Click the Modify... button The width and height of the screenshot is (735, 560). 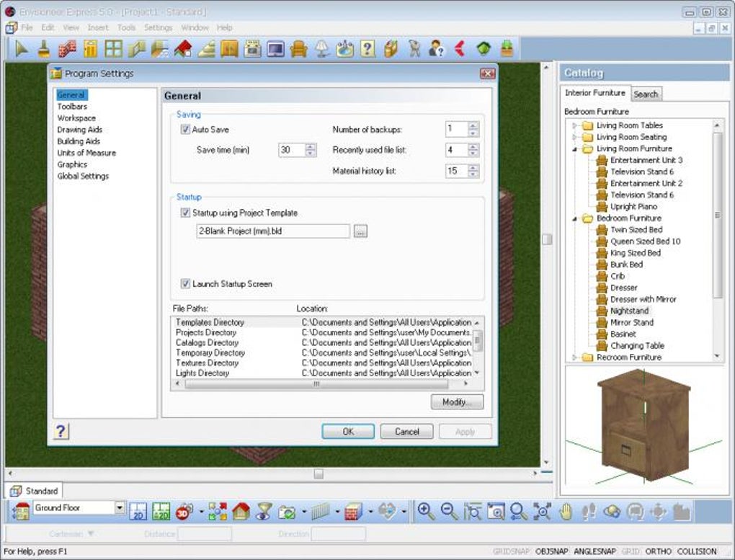457,402
